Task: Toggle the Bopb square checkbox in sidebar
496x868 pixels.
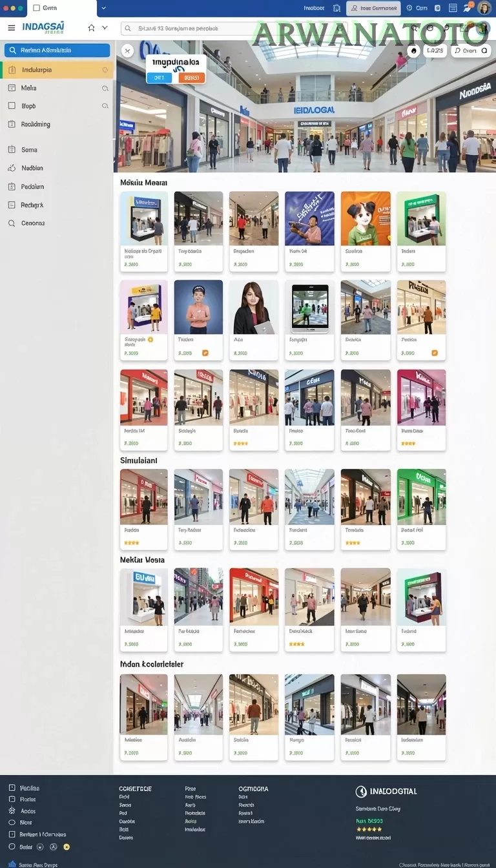Action: click(x=12, y=106)
